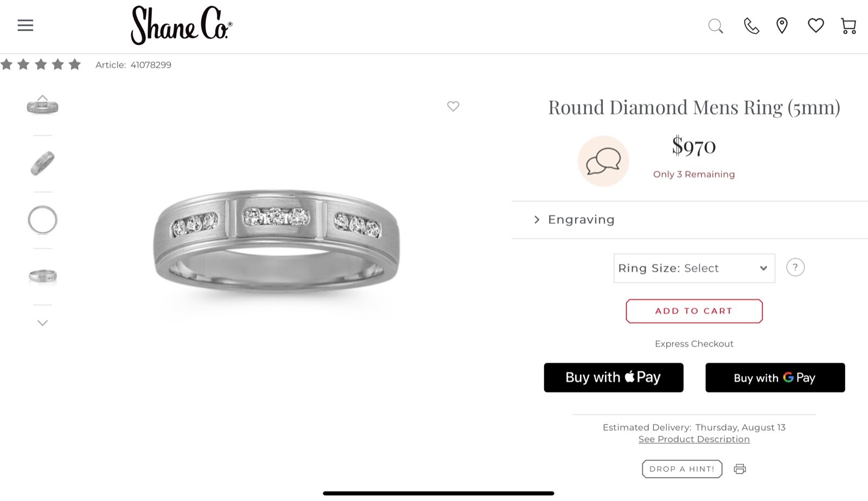The image size is (868, 501).
Task: Open ring size help question mark
Action: click(795, 267)
